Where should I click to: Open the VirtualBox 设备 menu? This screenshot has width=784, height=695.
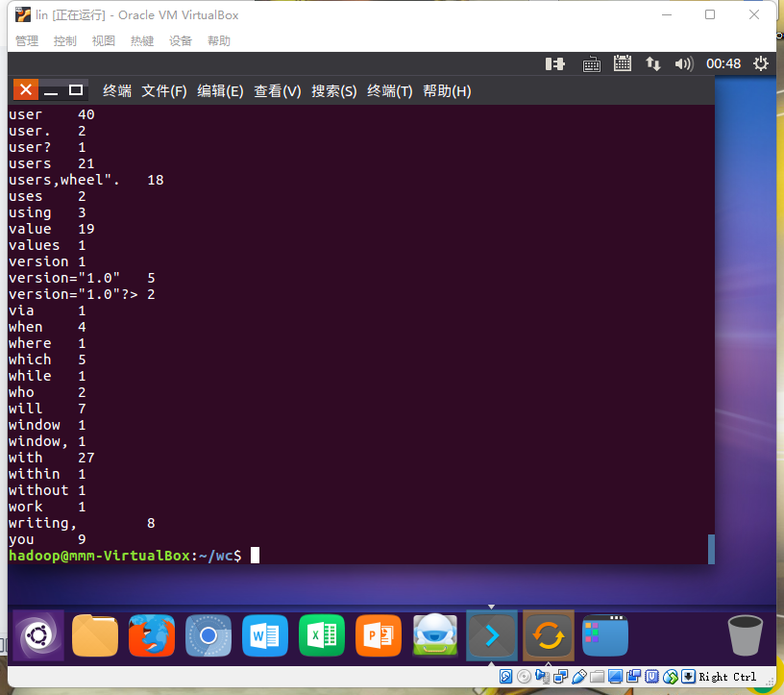[181, 41]
